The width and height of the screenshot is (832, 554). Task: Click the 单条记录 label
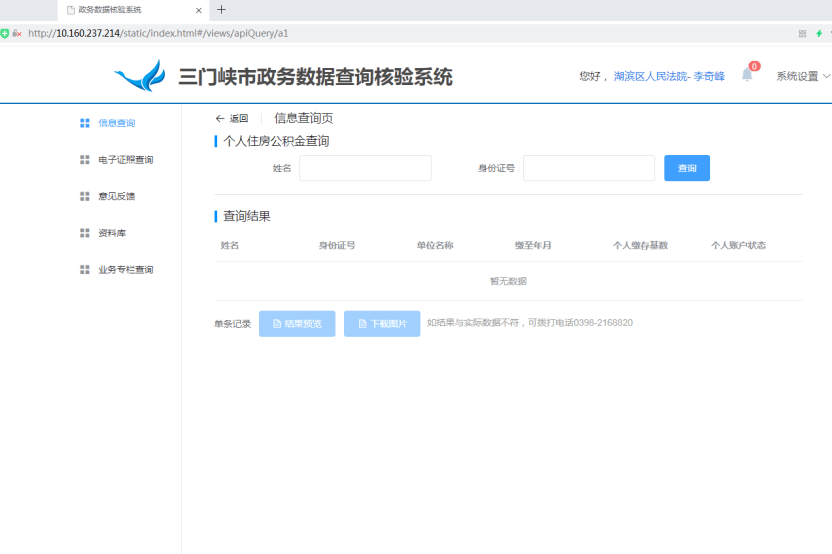click(232, 324)
